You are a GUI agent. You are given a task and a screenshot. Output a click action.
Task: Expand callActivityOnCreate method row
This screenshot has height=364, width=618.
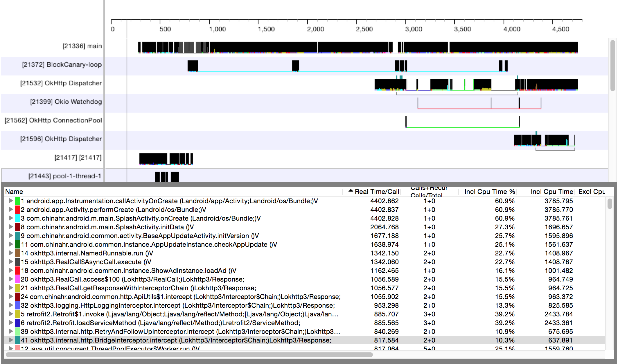[11, 201]
